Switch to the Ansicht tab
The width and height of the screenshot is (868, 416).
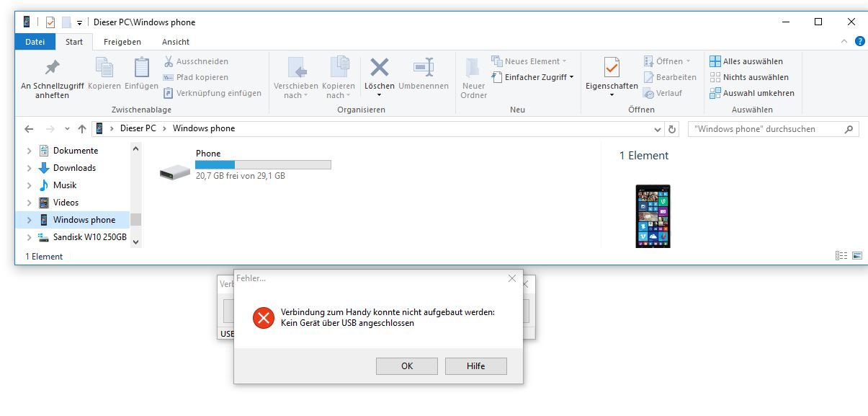[x=176, y=42]
